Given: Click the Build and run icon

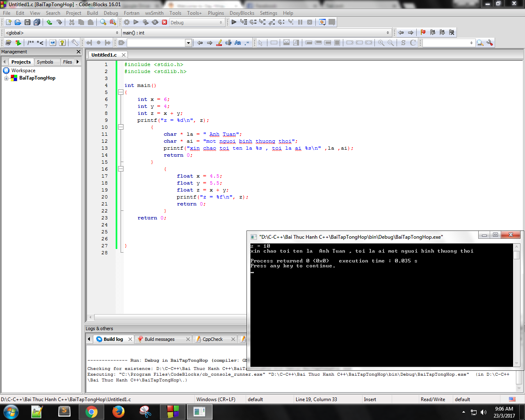Looking at the screenshot, I should click(x=146, y=22).
